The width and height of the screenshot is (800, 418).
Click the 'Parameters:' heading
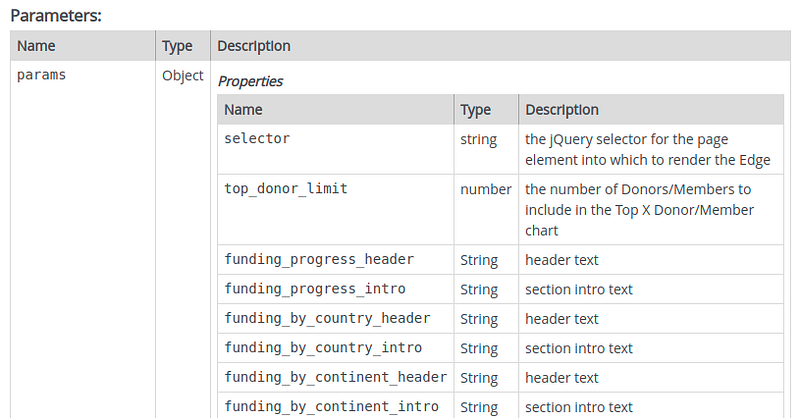56,17
